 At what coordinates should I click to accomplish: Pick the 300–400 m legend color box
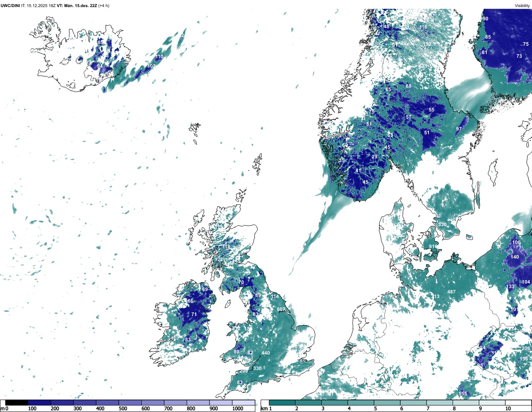(85, 402)
